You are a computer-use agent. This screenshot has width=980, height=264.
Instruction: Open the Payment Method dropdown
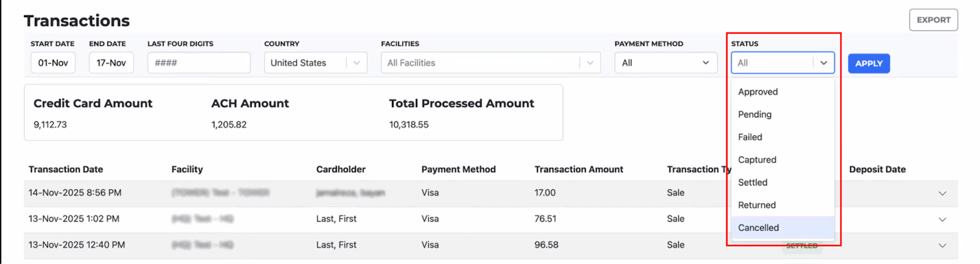coord(665,63)
